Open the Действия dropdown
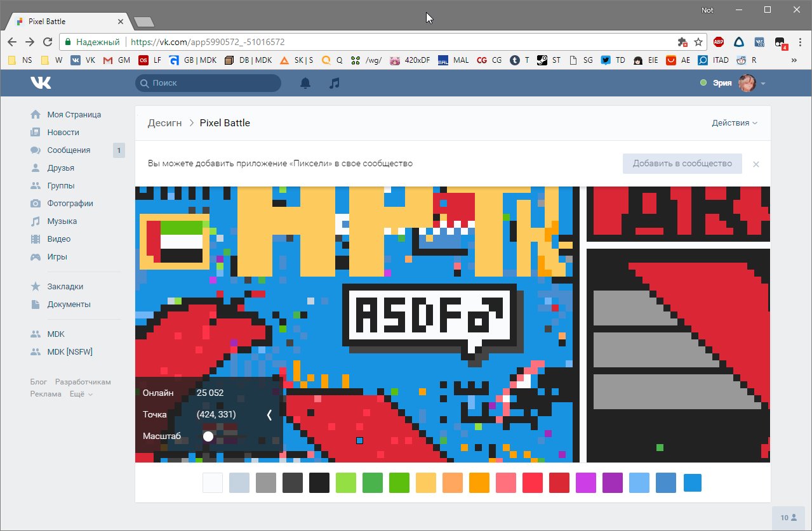Image resolution: width=812 pixels, height=531 pixels. click(x=734, y=123)
